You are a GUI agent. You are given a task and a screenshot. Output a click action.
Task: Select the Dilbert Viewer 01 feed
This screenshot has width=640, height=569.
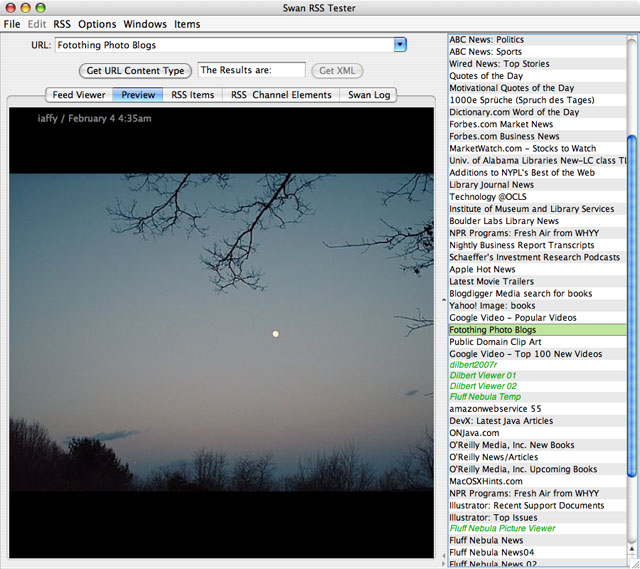(483, 375)
